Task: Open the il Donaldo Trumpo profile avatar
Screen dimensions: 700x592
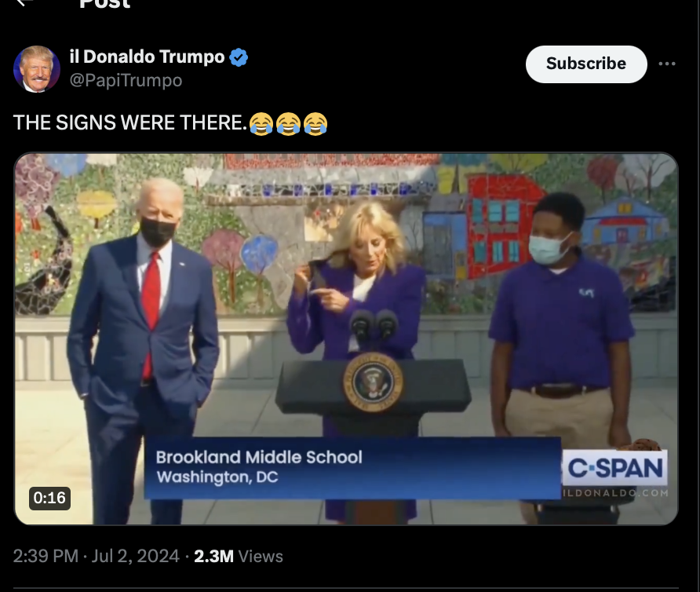Action: coord(37,69)
